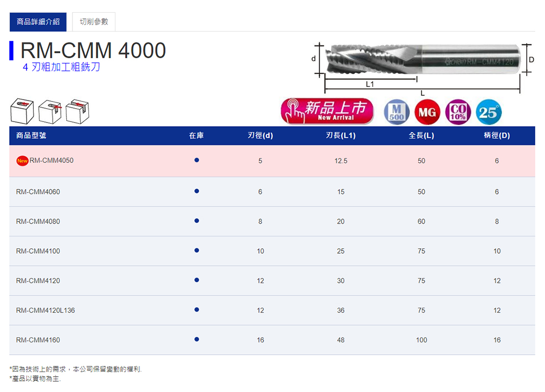The image size is (545, 392).
Task: Click the in-stock dot for RM-CMM4100
Action: click(x=197, y=251)
